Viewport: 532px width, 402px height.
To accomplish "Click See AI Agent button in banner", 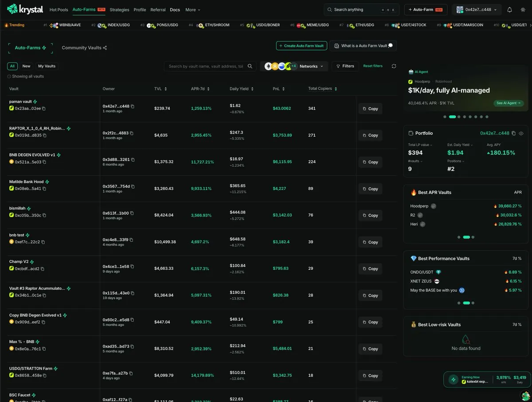I will coord(509,103).
